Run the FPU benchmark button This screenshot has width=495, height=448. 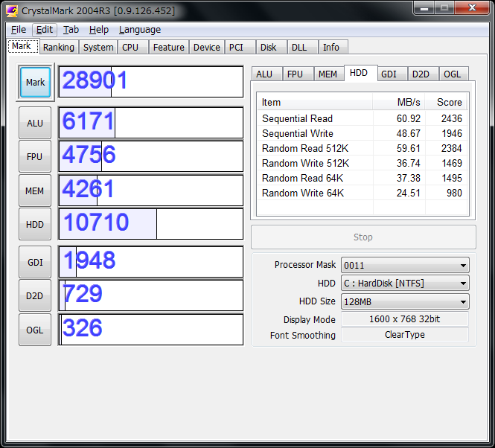(x=35, y=156)
